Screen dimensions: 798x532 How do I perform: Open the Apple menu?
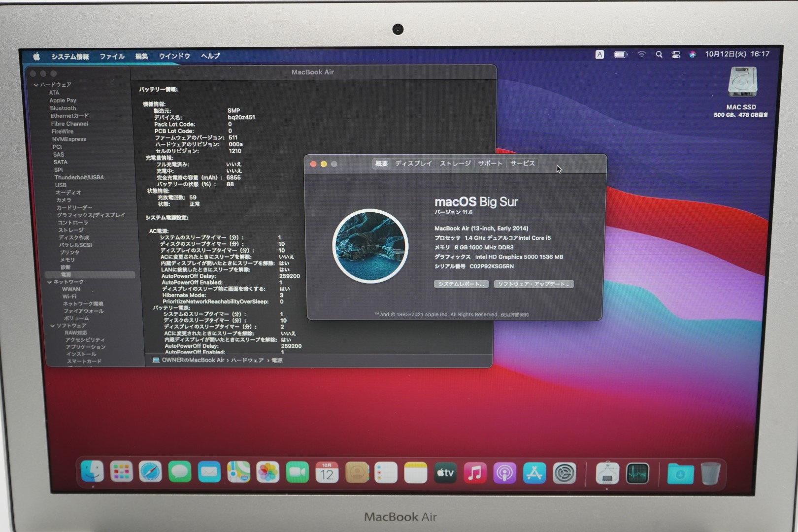[x=36, y=56]
